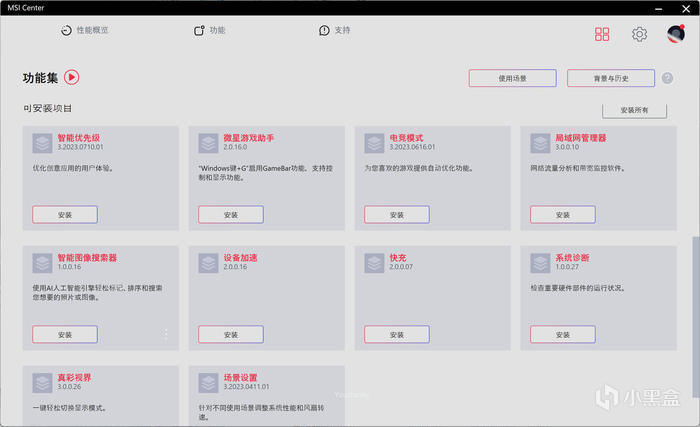Screen dimensions: 700x427
Task: Select the 快充 title text
Action: pyautogui.click(x=398, y=258)
